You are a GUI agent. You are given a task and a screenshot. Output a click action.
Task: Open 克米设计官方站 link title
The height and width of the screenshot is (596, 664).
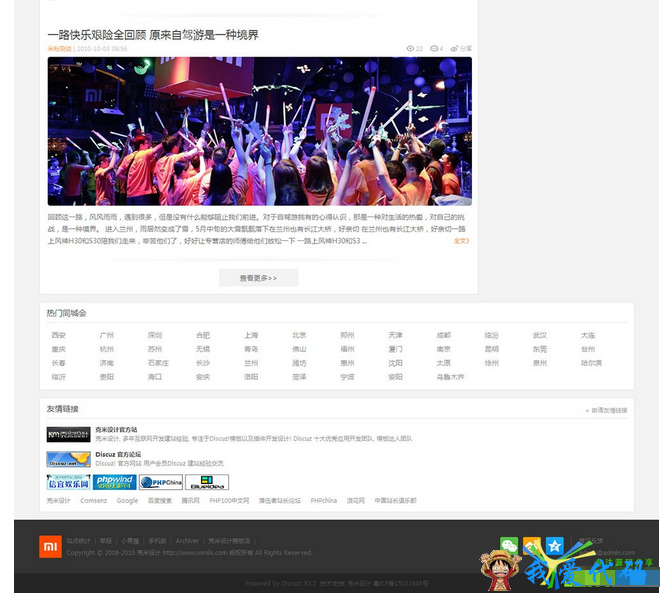coord(116,429)
